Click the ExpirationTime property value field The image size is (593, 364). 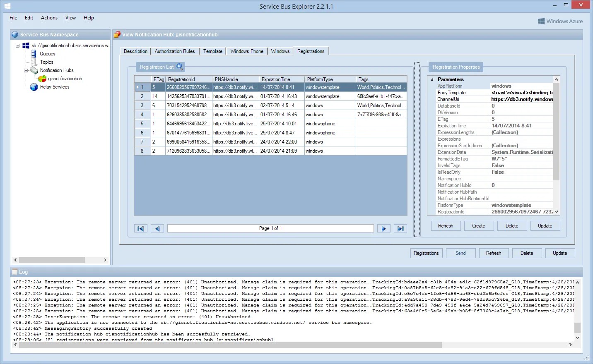(522, 126)
